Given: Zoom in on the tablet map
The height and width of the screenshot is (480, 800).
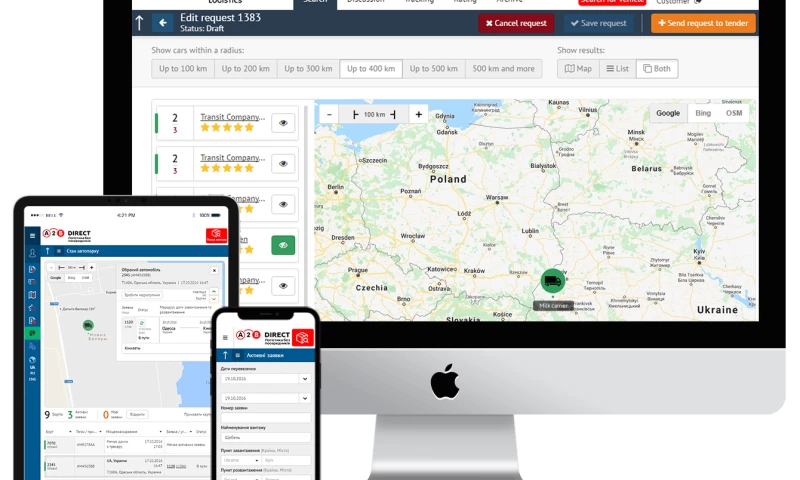Looking at the screenshot, I should tap(91, 267).
